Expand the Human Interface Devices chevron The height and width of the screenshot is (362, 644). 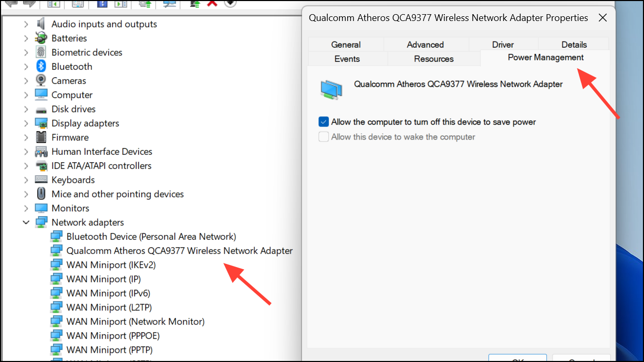coord(26,152)
